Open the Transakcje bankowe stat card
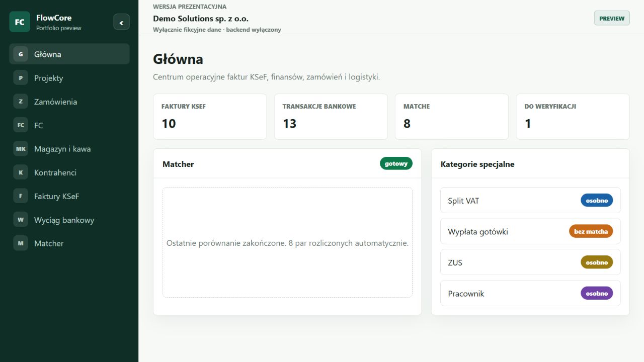 coord(331,117)
